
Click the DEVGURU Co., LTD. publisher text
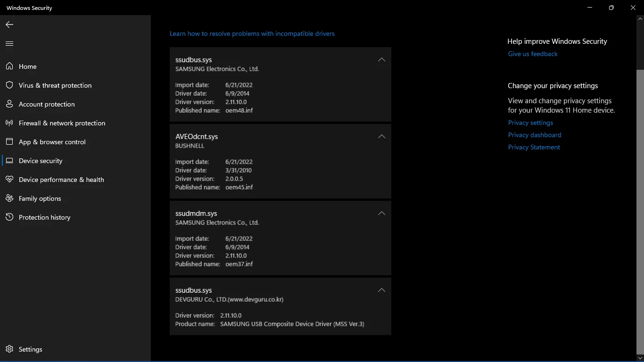click(x=229, y=299)
